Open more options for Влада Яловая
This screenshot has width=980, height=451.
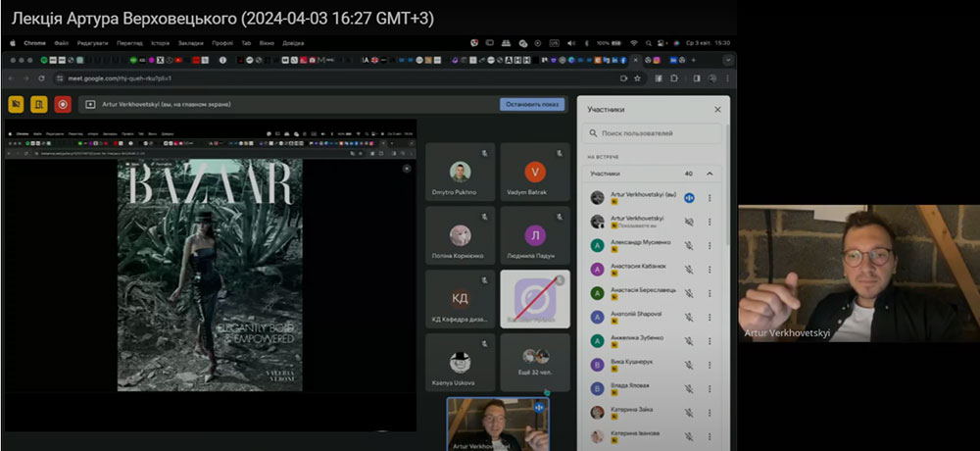(x=710, y=388)
